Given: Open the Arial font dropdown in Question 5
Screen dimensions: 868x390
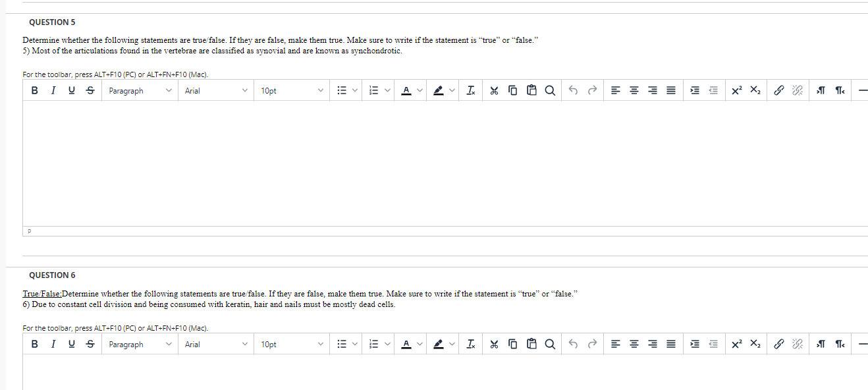Looking at the screenshot, I should tap(216, 91).
